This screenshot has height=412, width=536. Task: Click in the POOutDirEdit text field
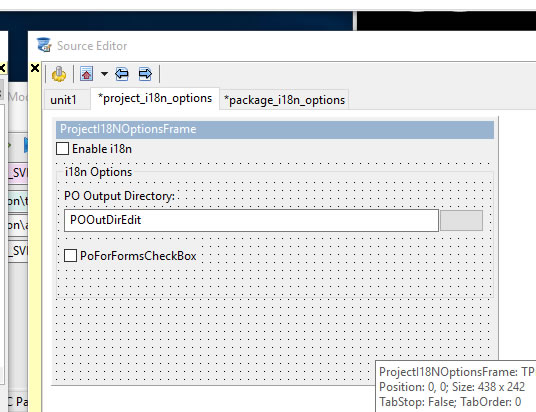click(x=251, y=220)
